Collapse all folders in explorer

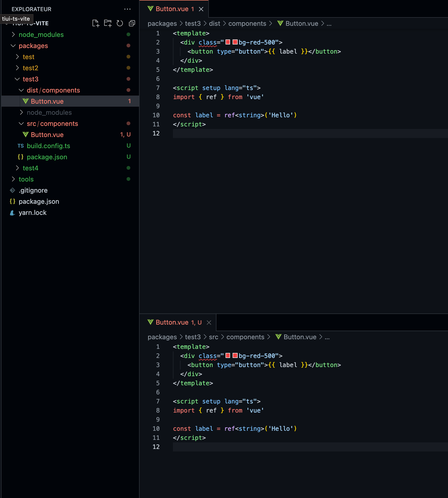(x=132, y=23)
